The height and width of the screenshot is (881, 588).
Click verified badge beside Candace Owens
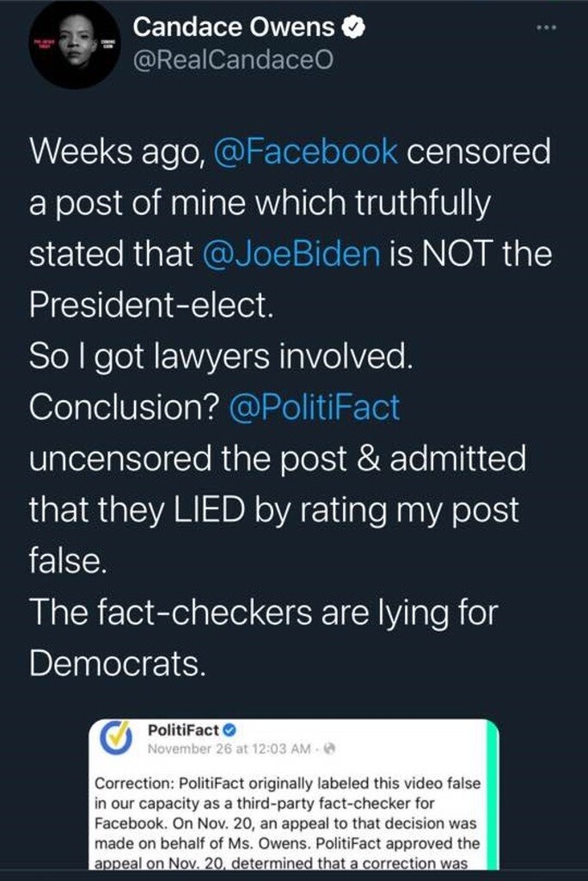[x=353, y=28]
